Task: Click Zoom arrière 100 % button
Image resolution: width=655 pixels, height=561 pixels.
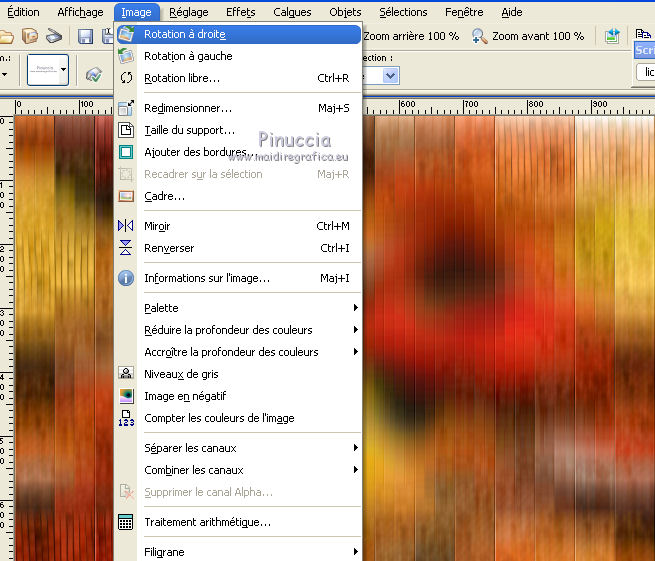Action: coord(411,36)
